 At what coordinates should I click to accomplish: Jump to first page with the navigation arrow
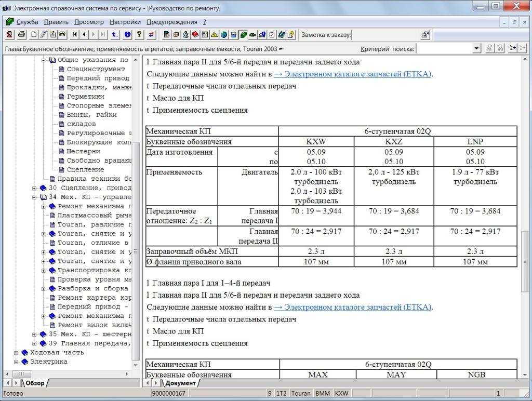75,35
